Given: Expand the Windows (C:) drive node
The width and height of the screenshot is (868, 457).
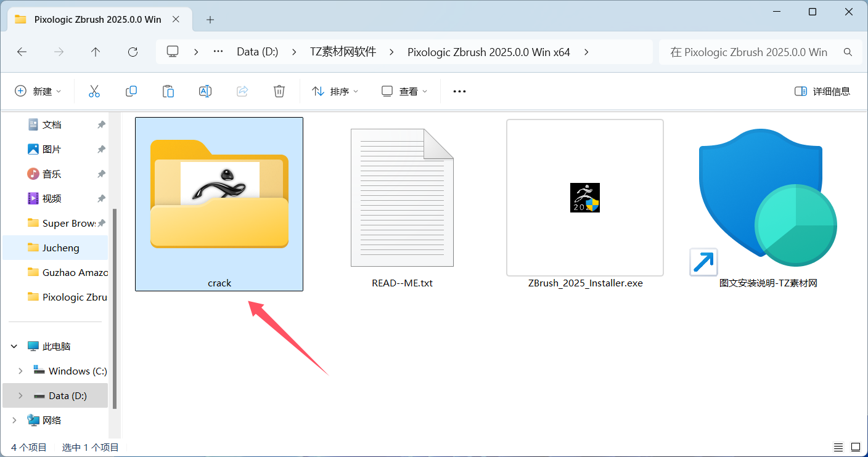Looking at the screenshot, I should tap(20, 371).
